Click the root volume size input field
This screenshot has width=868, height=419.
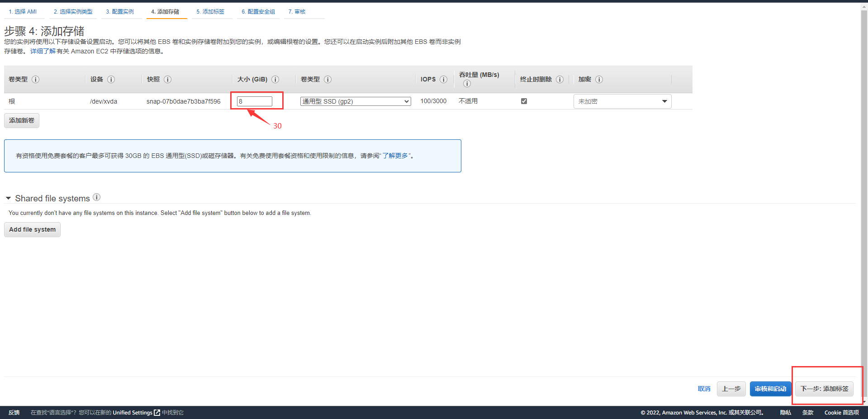pos(255,101)
